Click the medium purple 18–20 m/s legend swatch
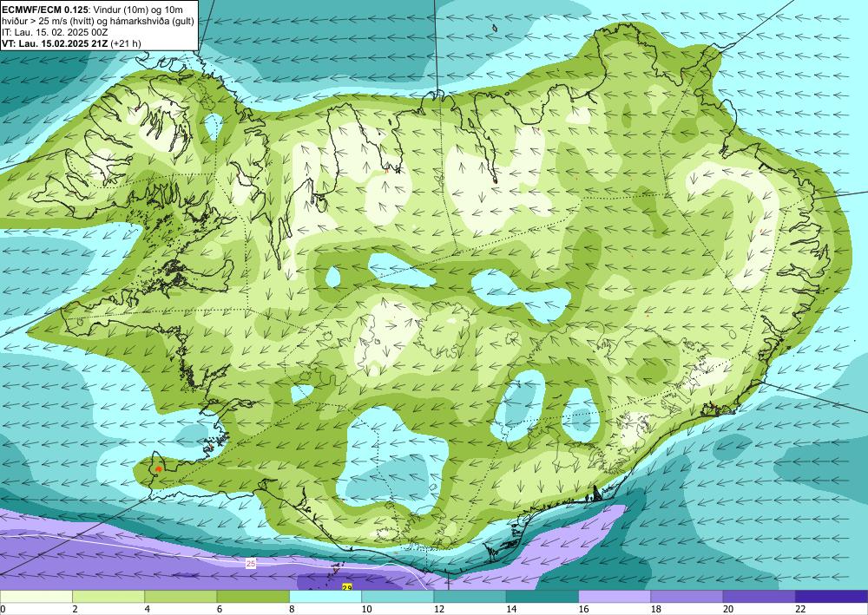The height and width of the screenshot is (615, 868). click(687, 596)
